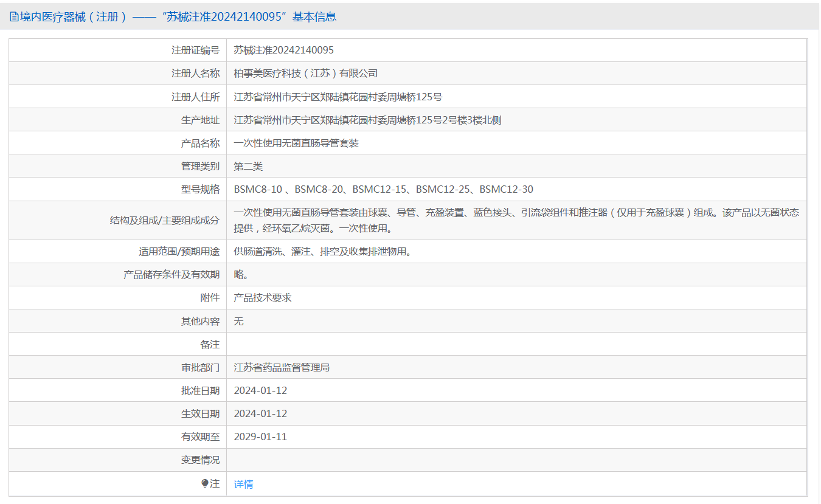Click the 适用范围/预期用途 value text
The height and width of the screenshot is (504, 821).
(322, 251)
